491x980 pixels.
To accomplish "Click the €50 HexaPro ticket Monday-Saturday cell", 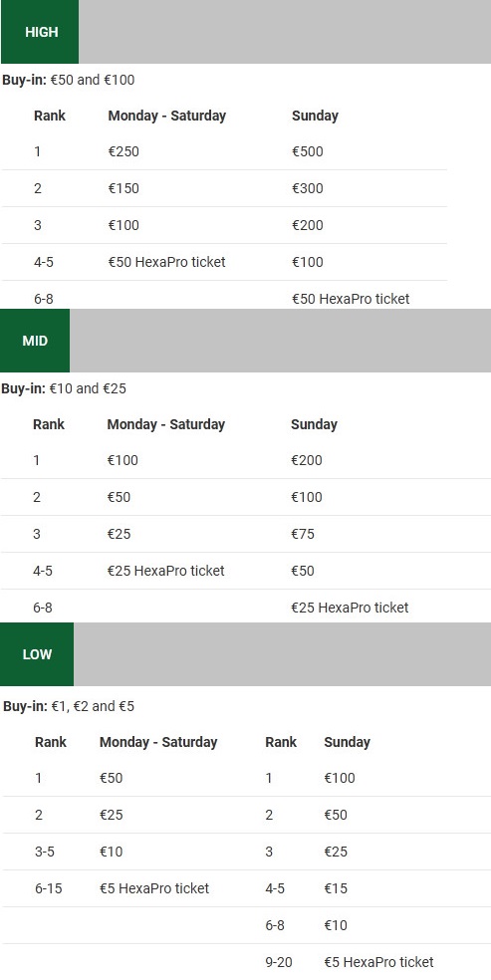I will point(166,262).
